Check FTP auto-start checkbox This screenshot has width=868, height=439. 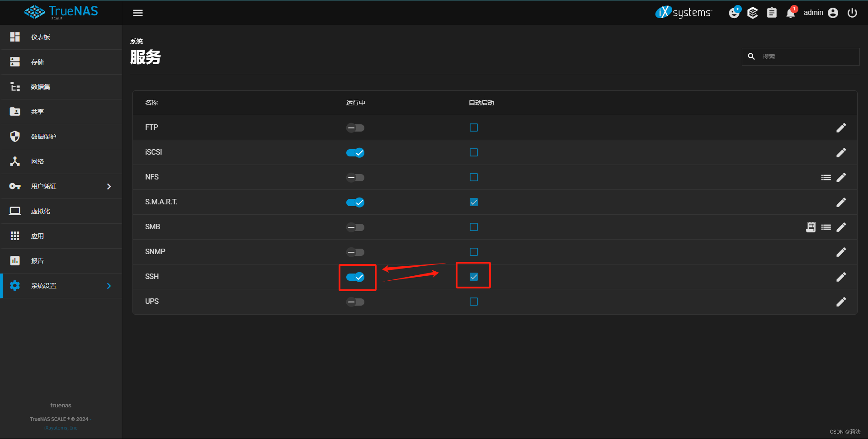[474, 127]
